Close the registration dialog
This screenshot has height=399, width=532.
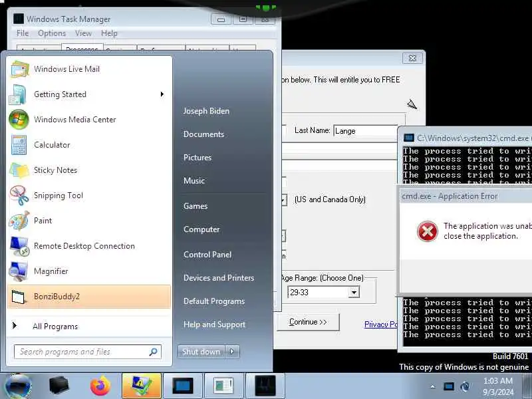click(x=412, y=58)
